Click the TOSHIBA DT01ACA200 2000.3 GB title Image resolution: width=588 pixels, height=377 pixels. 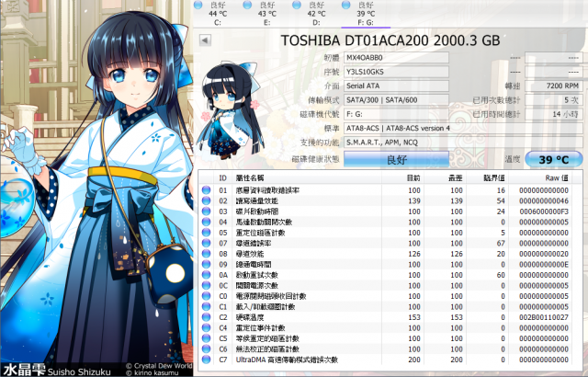(x=390, y=40)
